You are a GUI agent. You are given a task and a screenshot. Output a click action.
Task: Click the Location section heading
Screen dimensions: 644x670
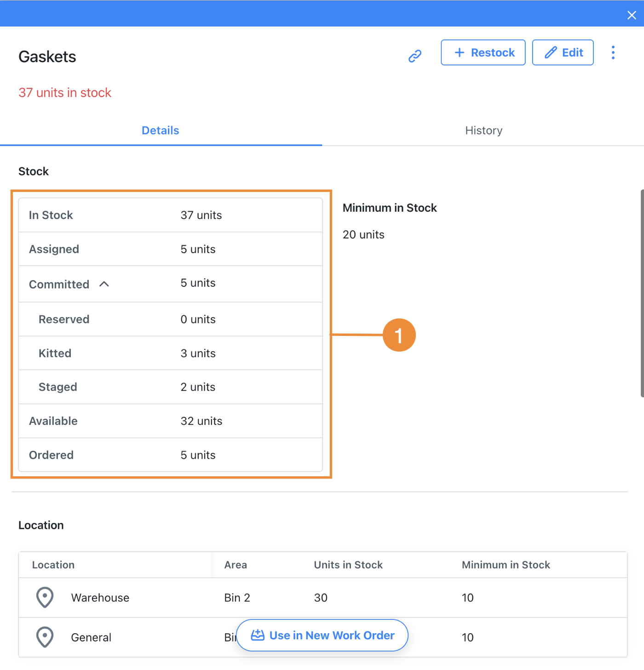[x=41, y=525]
